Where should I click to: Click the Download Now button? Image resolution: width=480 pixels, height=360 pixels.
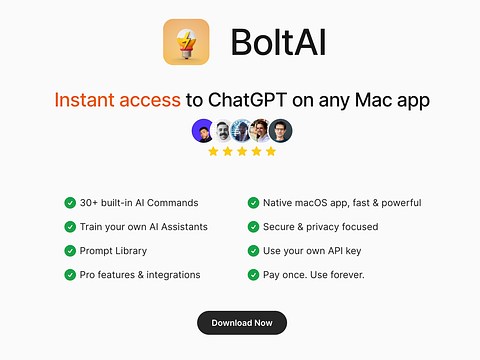(242, 323)
